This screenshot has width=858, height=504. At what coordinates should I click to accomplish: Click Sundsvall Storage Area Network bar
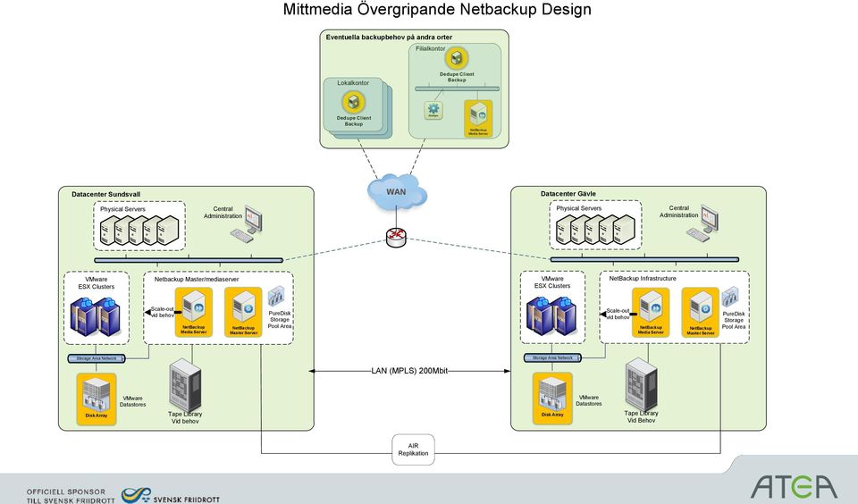[x=97, y=358]
